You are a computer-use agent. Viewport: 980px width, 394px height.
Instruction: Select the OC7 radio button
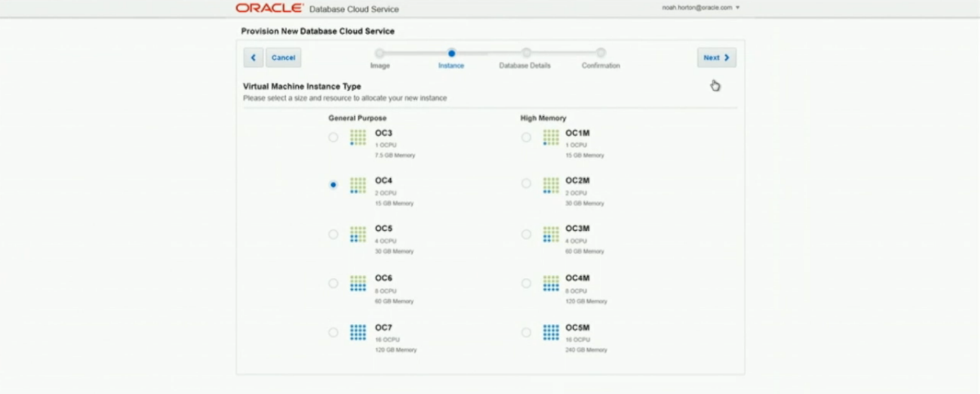pos(333,332)
